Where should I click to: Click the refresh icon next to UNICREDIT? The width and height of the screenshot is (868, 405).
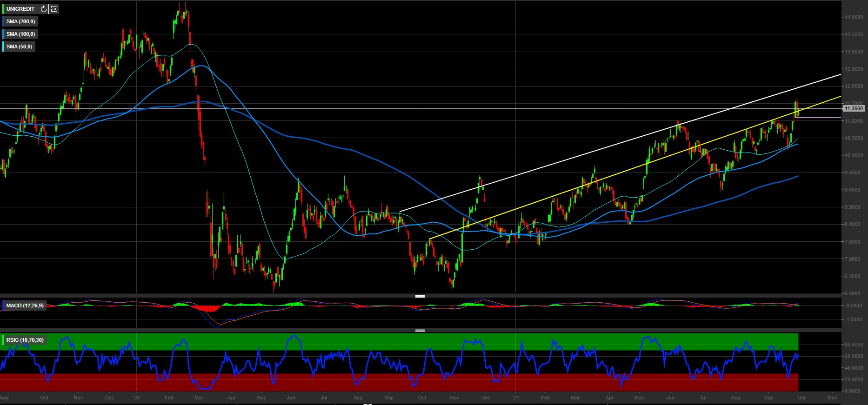43,9
